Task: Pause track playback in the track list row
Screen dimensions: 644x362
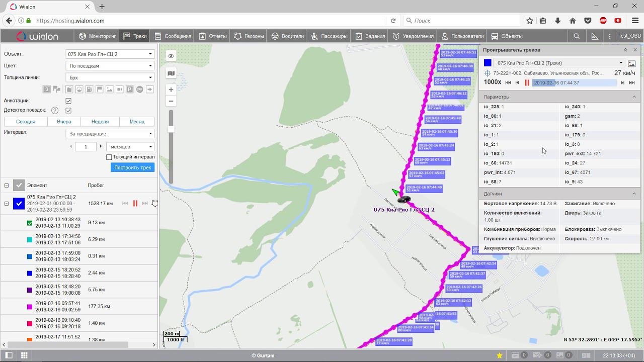Action: coord(135,203)
